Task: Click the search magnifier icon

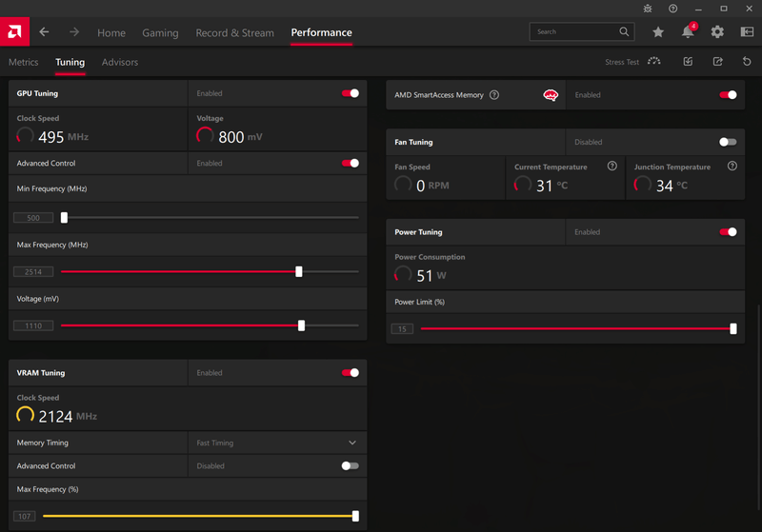Action: click(x=624, y=32)
